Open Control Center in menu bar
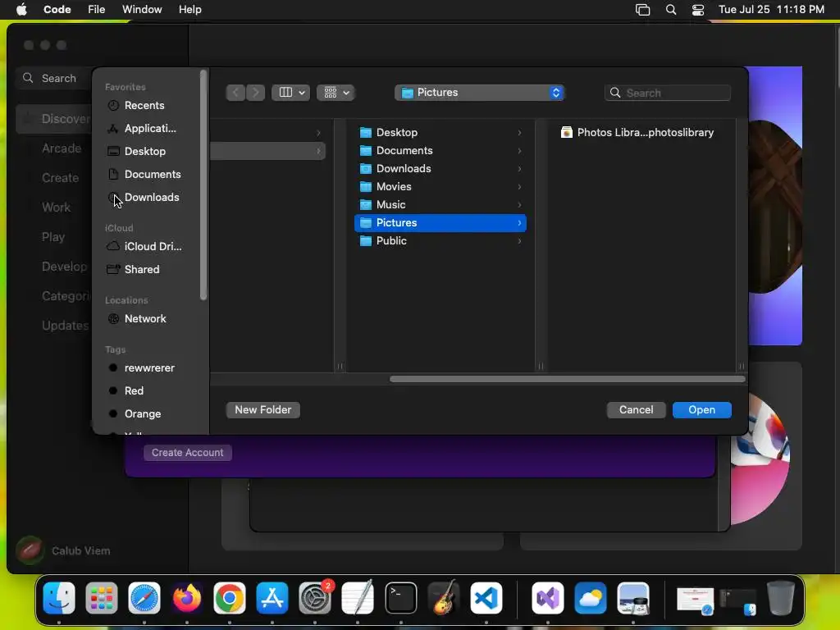The image size is (840, 630). 698,10
